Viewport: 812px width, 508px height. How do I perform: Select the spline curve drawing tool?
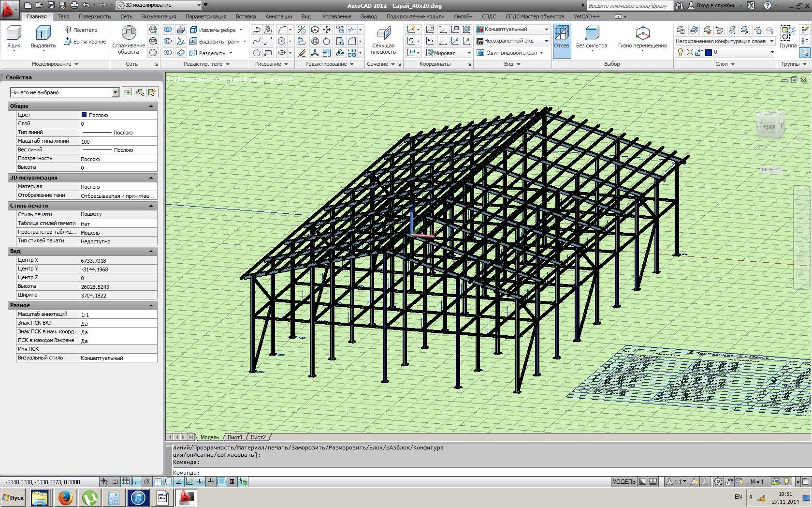(257, 41)
